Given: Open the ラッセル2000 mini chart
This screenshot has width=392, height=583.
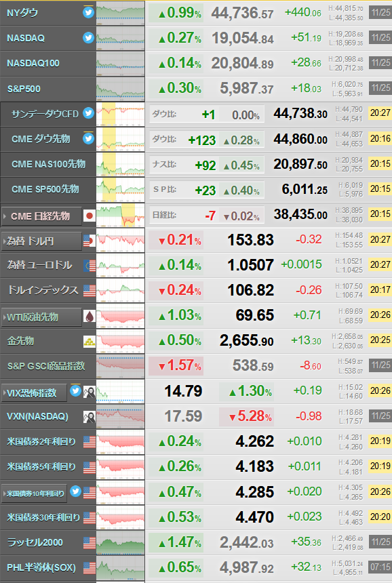Looking at the screenshot, I should [121, 542].
